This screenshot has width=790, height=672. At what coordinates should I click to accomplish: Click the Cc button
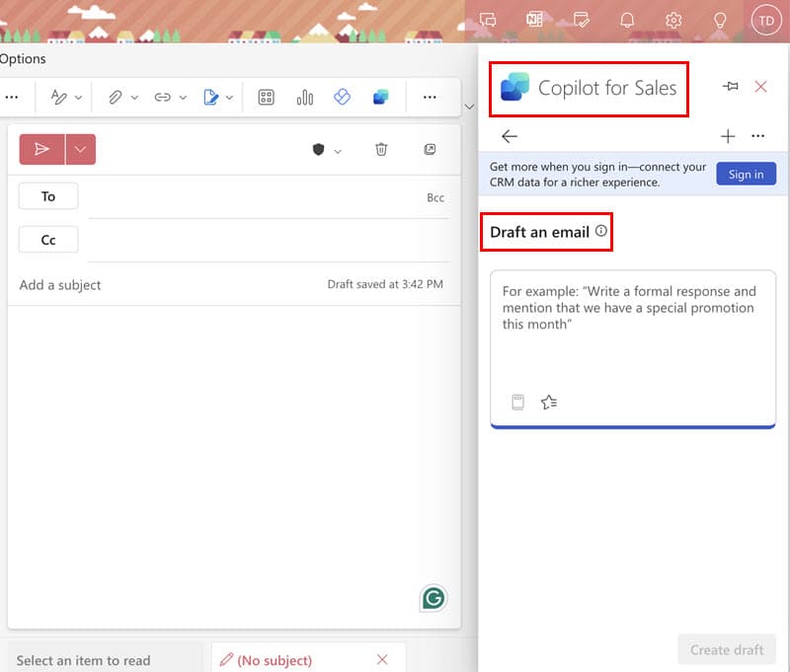(48, 240)
